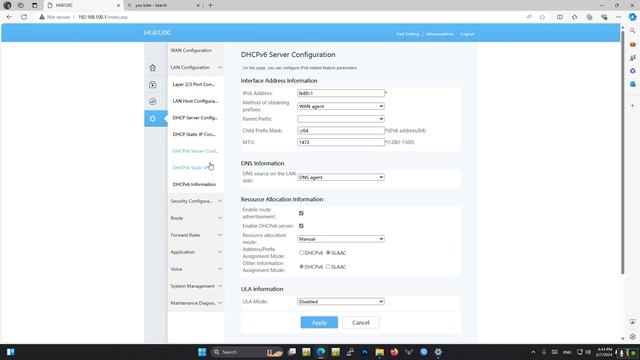The width and height of the screenshot is (640, 360).
Task: Open the medical-kit status icon in sidebar
Action: click(x=153, y=84)
